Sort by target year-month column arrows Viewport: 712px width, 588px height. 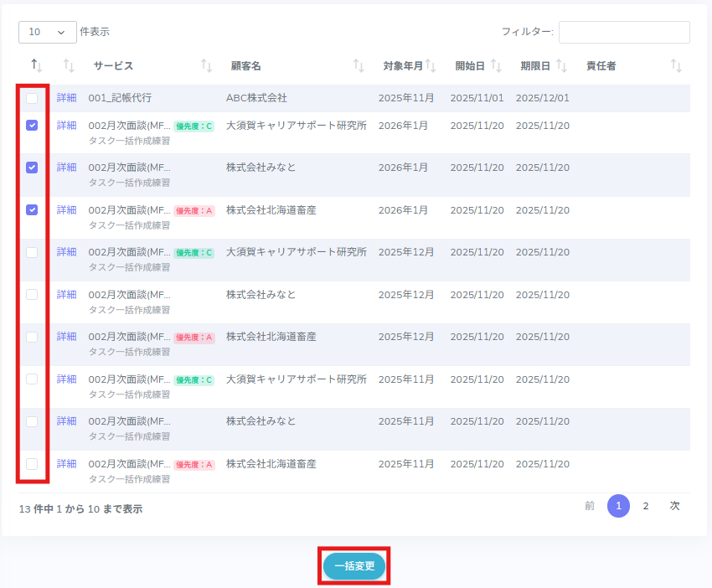pyautogui.click(x=431, y=65)
